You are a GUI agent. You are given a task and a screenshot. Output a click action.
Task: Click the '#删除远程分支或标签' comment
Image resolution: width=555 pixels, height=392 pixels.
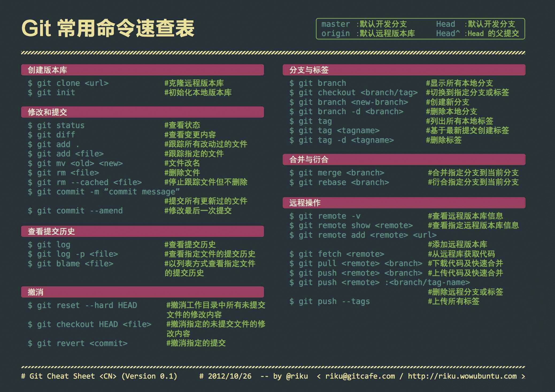[465, 292]
